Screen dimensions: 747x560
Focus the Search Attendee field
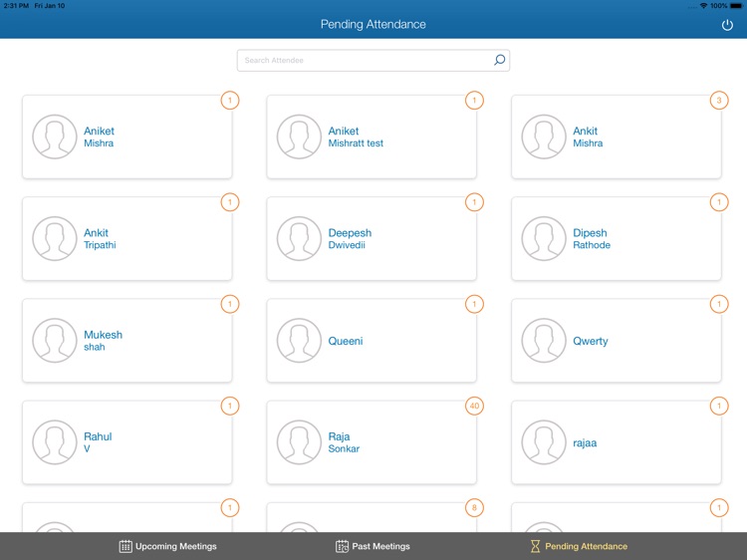[x=373, y=61]
